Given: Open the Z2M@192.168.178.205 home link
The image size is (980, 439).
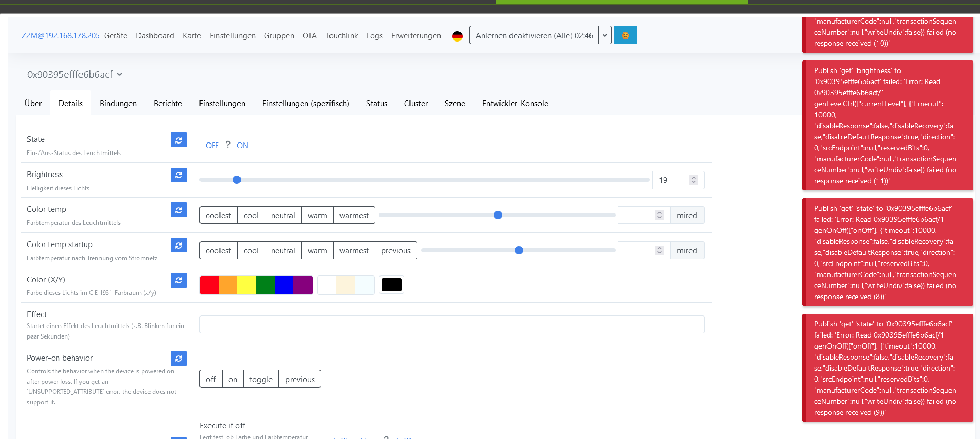Looking at the screenshot, I should [x=61, y=36].
